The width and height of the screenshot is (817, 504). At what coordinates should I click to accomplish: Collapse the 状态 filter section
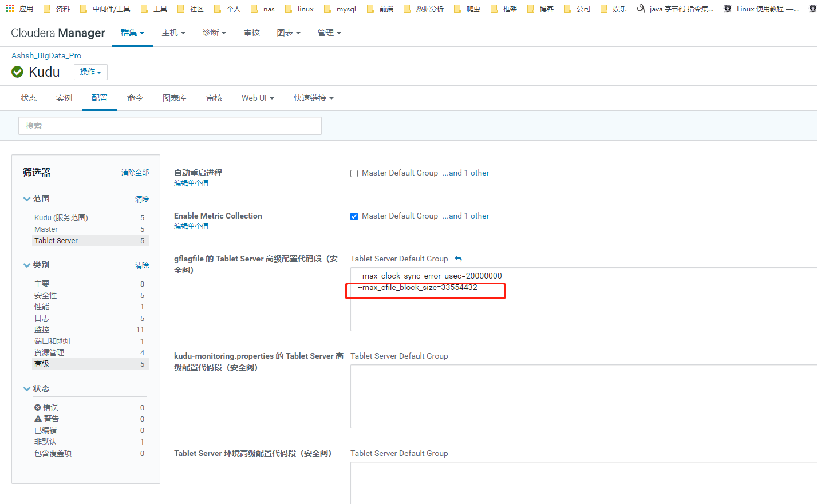pyautogui.click(x=36, y=388)
